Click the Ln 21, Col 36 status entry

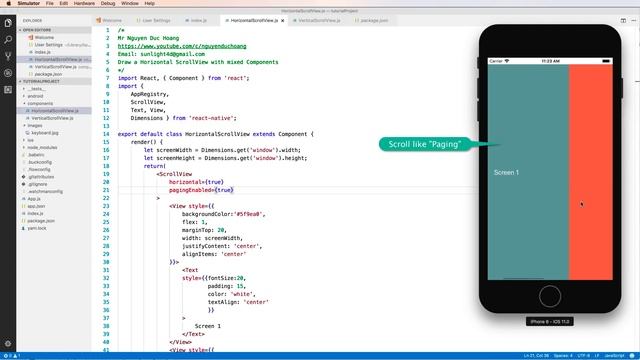[536, 356]
